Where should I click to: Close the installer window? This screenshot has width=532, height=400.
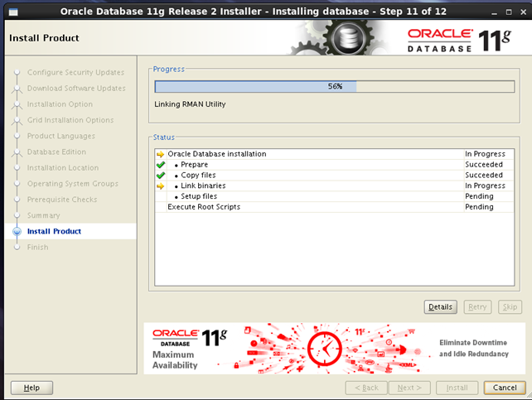pos(524,12)
